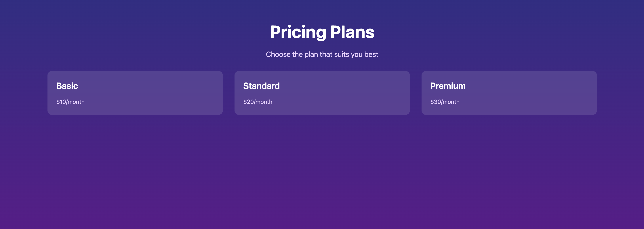
Task: Click the gap between Standard and Premium cards
Action: point(416,93)
